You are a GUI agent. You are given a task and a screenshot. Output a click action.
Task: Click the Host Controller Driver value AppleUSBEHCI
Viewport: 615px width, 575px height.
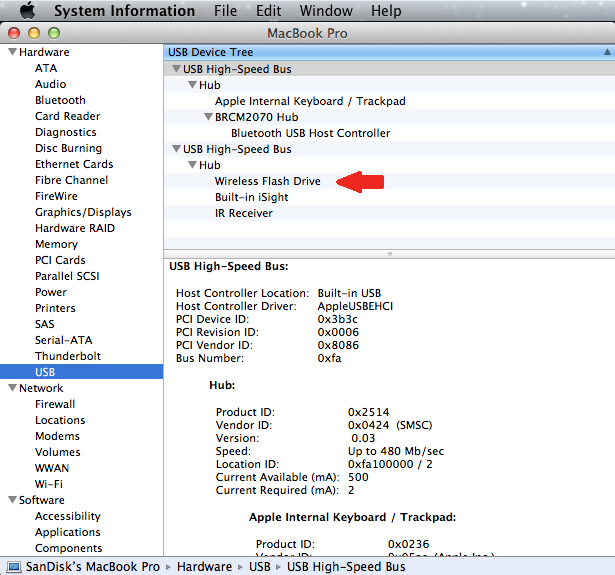coord(355,306)
